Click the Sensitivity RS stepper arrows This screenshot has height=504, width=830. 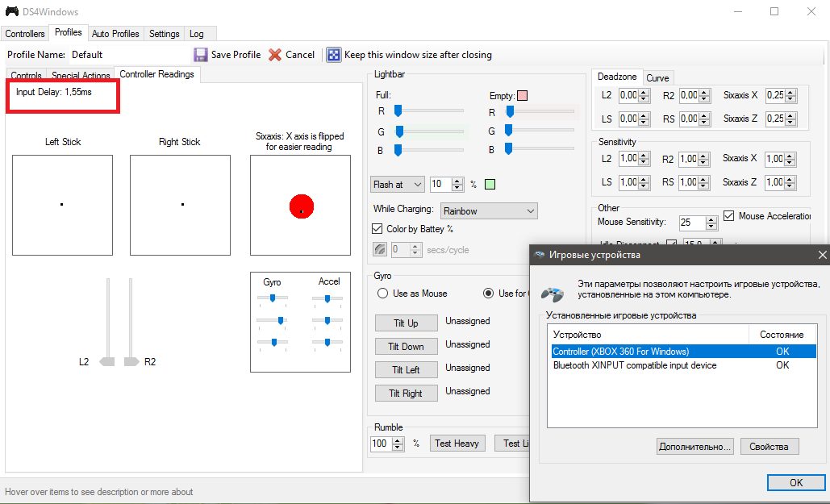[704, 182]
